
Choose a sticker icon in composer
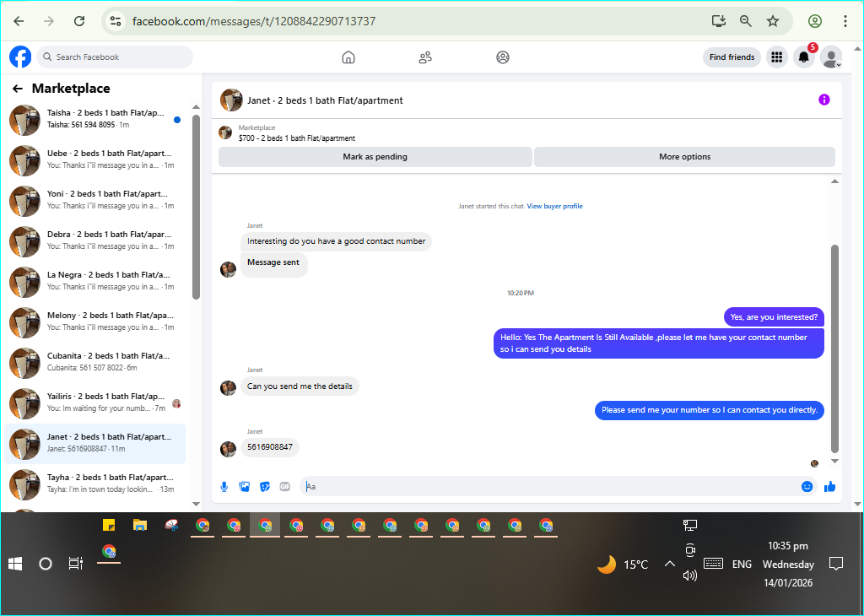(x=265, y=487)
